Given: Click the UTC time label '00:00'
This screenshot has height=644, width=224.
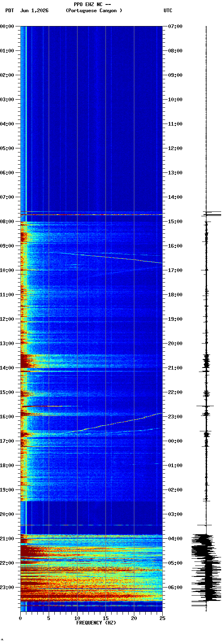Looking at the screenshot, I should tap(175, 441).
